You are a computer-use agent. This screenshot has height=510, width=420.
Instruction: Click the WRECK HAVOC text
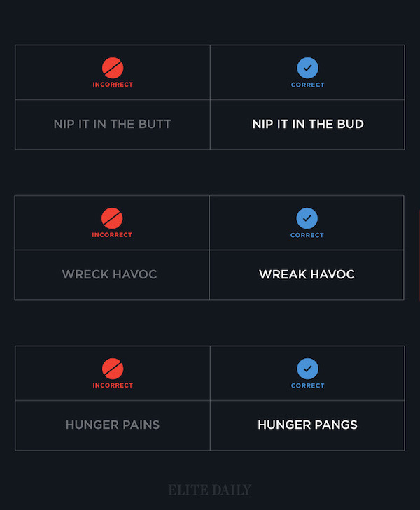pyautogui.click(x=109, y=274)
